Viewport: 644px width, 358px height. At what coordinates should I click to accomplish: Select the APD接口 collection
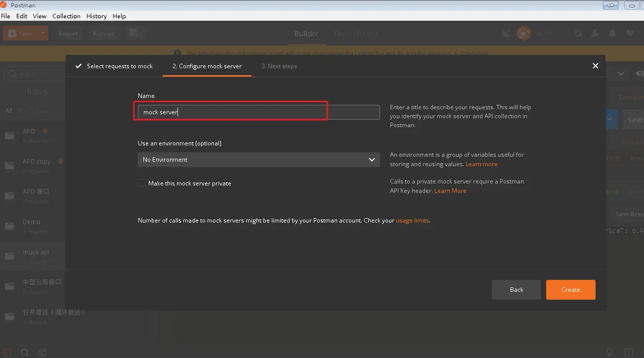click(x=36, y=191)
